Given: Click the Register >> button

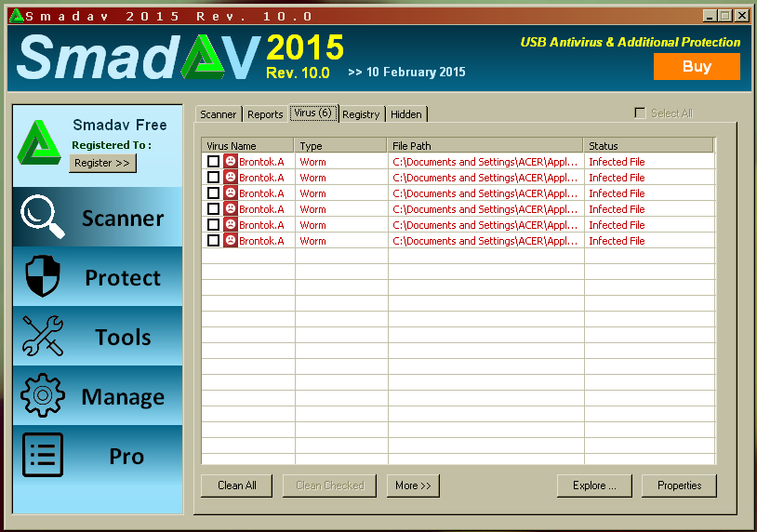Looking at the screenshot, I should point(102,163).
